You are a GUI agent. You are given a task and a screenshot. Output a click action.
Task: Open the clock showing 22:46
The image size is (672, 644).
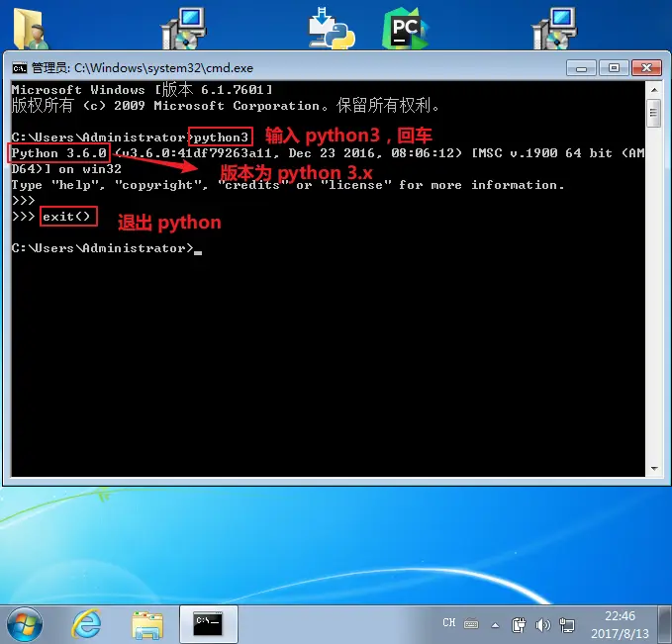tap(620, 615)
